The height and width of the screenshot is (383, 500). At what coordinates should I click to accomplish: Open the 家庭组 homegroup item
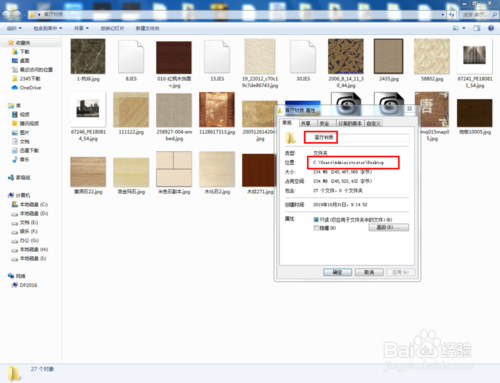point(20,178)
